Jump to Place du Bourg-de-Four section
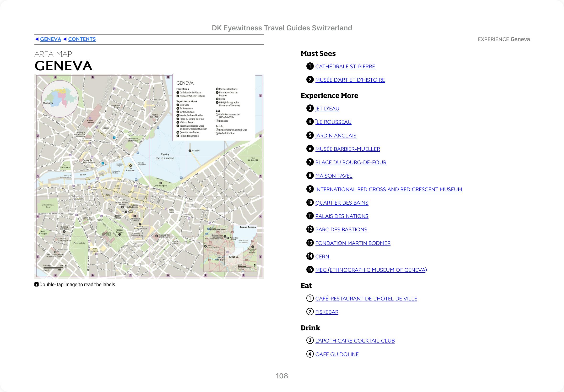 (x=351, y=162)
